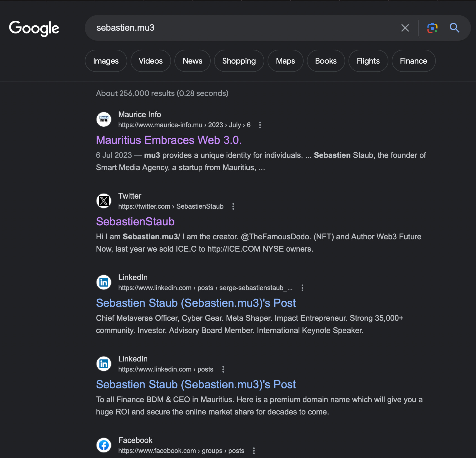Switch to Finance results
The height and width of the screenshot is (458, 476).
point(414,61)
